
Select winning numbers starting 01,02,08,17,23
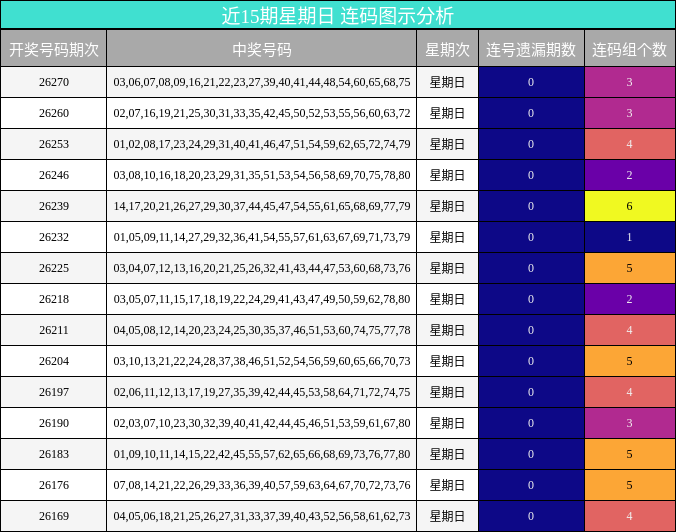click(262, 144)
